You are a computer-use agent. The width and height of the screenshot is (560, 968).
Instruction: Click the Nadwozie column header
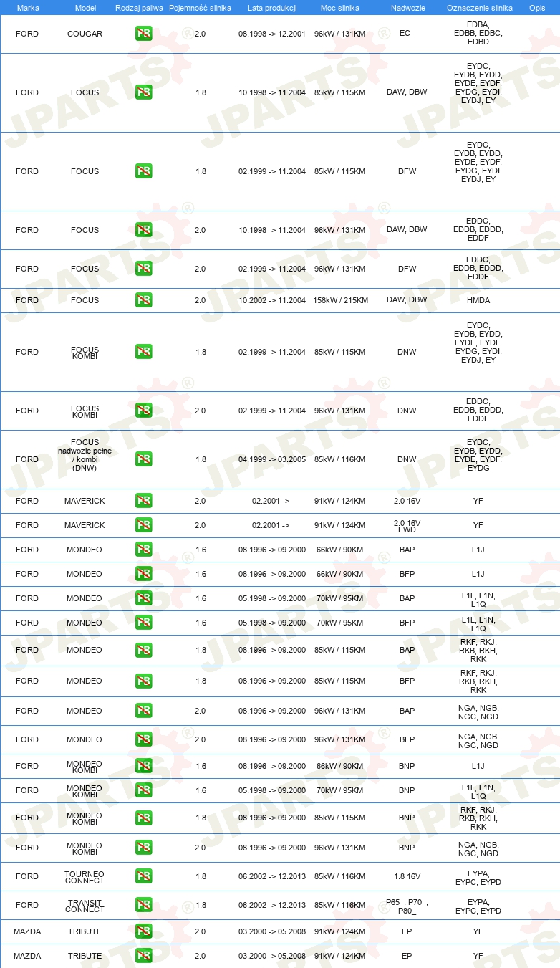coord(407,7)
